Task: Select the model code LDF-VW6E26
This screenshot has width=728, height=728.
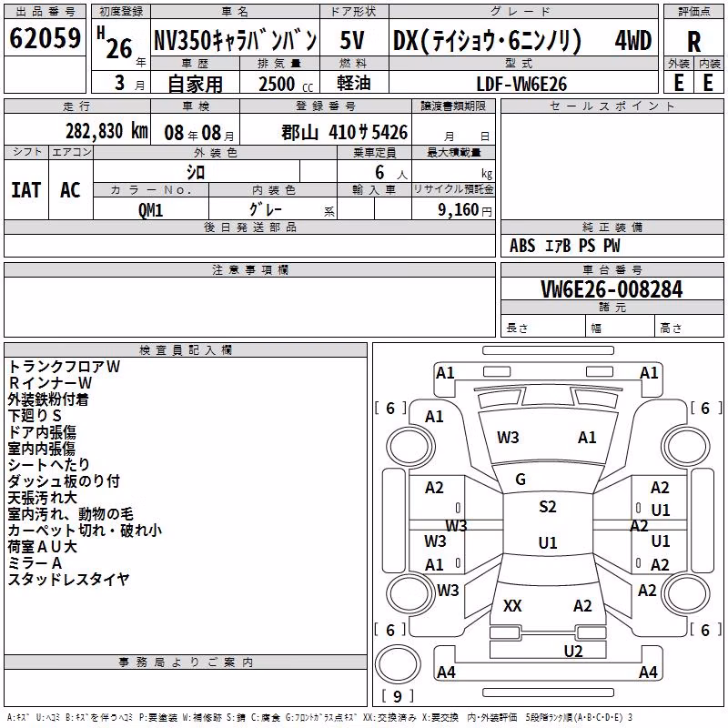Action: [521, 84]
